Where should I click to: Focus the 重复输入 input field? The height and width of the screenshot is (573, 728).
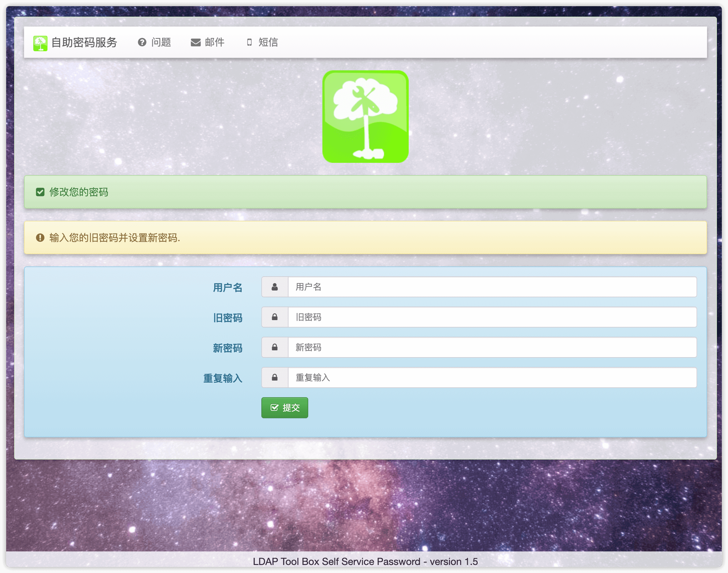492,377
